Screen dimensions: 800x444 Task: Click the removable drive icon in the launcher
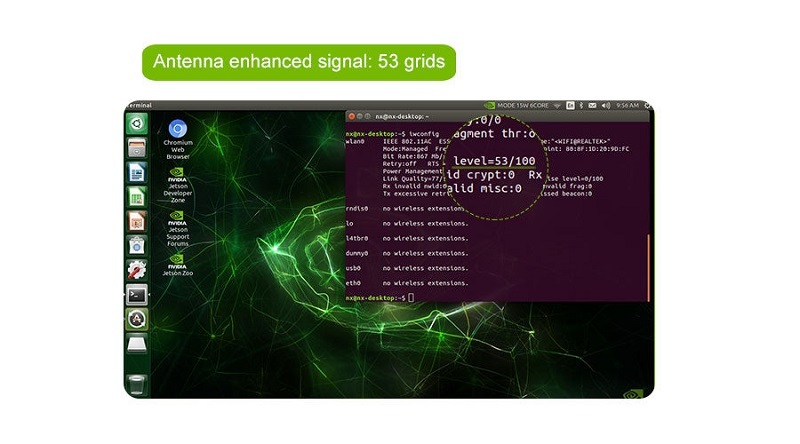pos(137,344)
